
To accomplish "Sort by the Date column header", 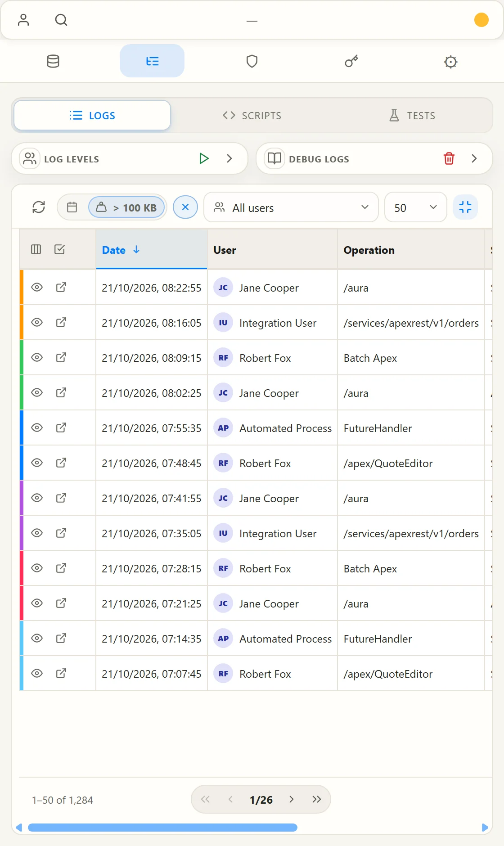I will point(151,249).
